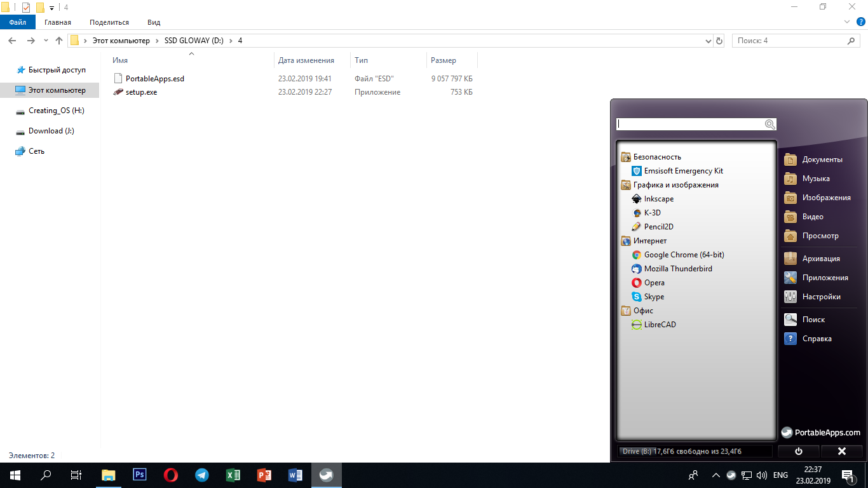Launch LibreCAD from the Офис category

click(654, 325)
